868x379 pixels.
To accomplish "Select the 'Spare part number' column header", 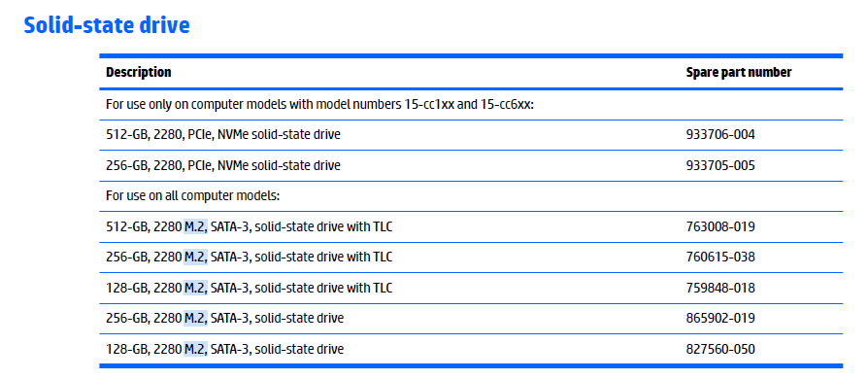I will [x=739, y=72].
